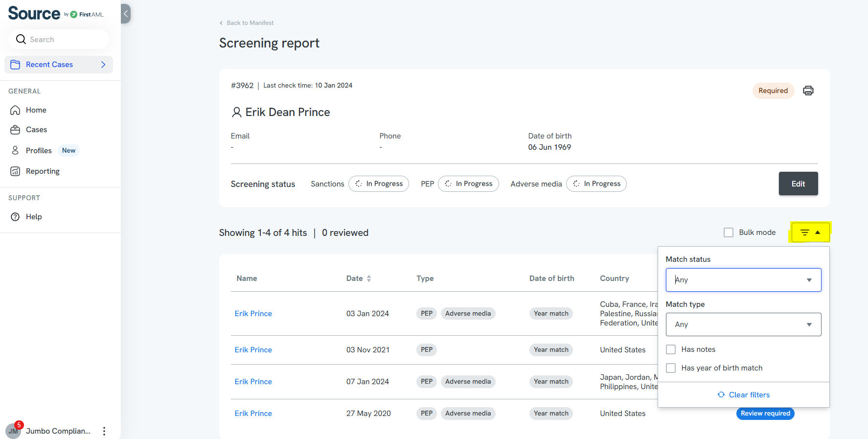The image size is (868, 439).
Task: Click the date of birth value 06 Jun 1969
Action: pos(549,147)
